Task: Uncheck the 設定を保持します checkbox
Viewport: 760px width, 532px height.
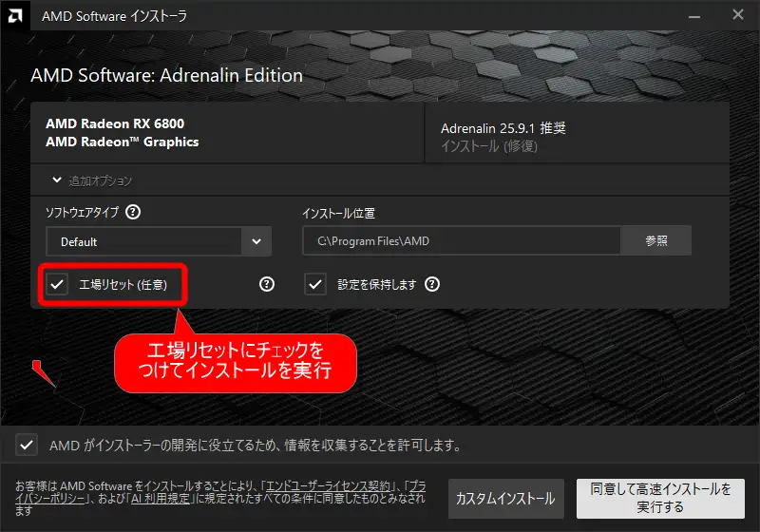Action: (x=316, y=284)
